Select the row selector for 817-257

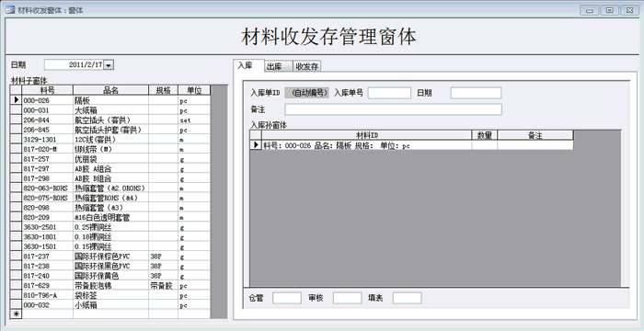(16, 159)
